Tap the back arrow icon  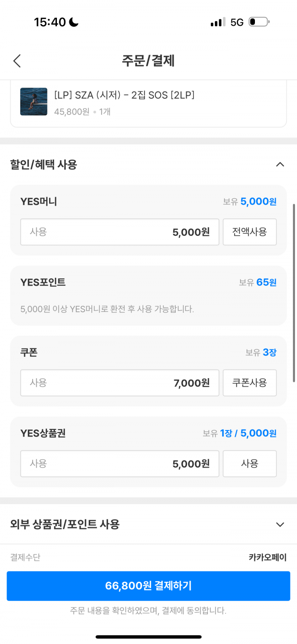pos(17,61)
